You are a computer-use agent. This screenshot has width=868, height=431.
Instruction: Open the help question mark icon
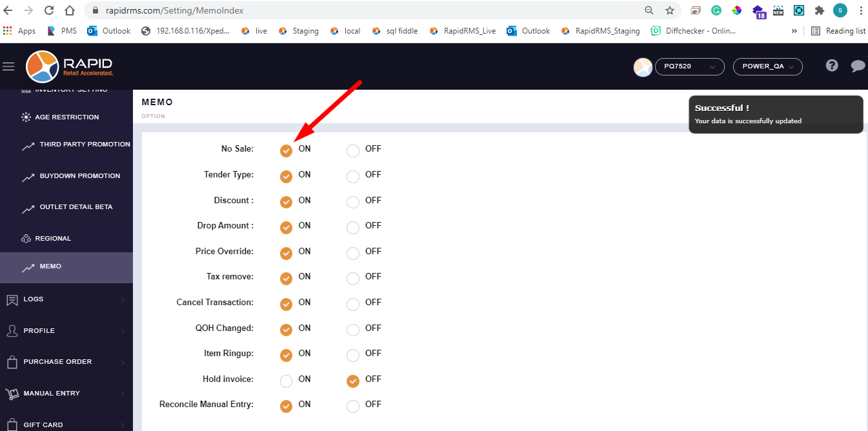[x=832, y=65]
